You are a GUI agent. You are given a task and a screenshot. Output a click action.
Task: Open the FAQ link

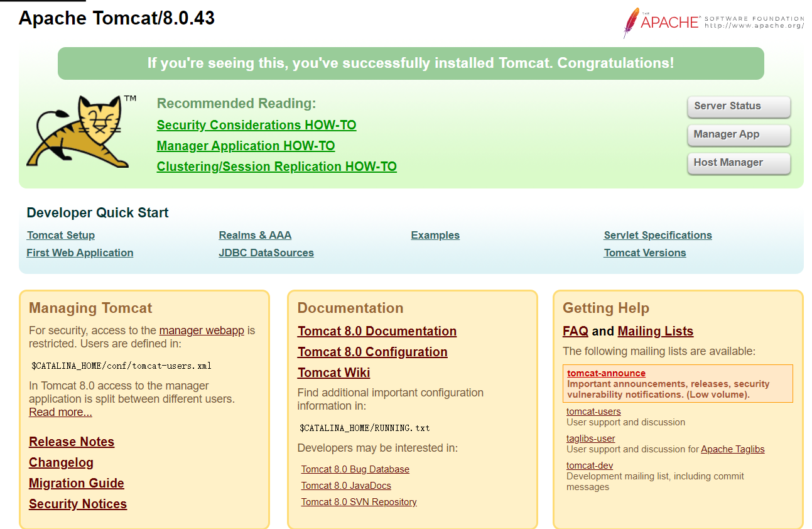coord(575,331)
